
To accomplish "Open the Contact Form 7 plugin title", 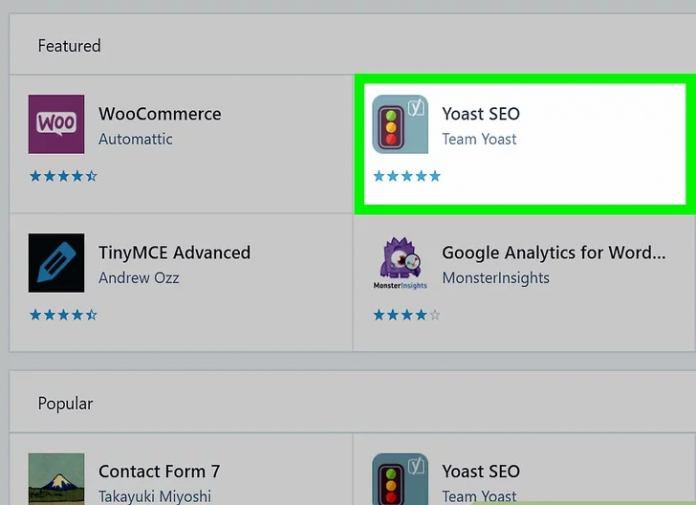I will 159,471.
